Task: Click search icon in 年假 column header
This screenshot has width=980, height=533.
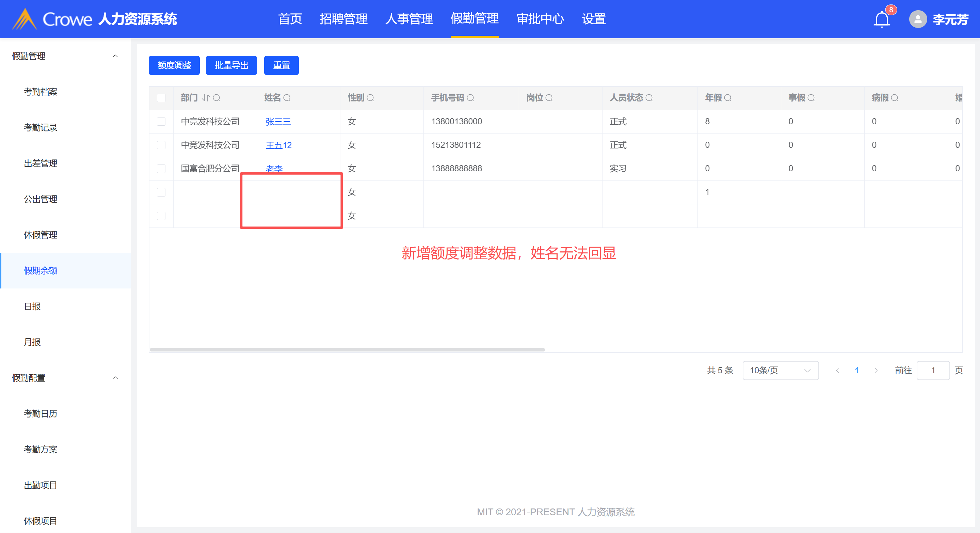Action: pyautogui.click(x=728, y=98)
